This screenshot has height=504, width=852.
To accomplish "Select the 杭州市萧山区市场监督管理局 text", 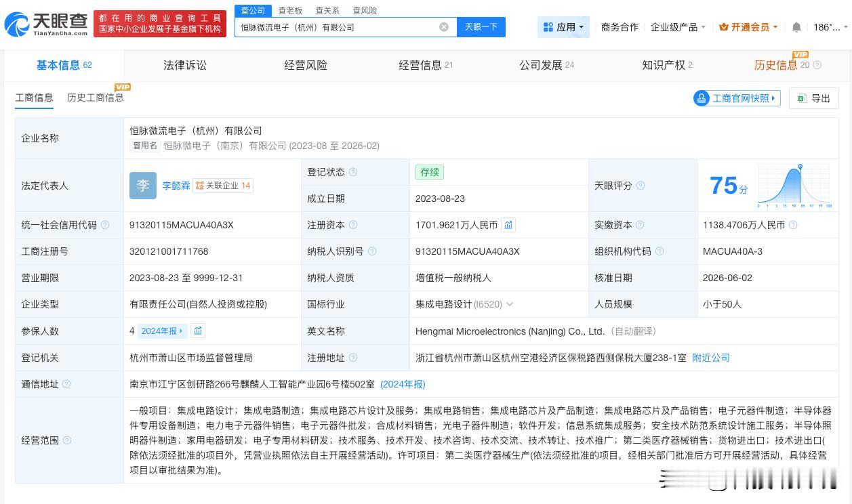I will [x=191, y=358].
